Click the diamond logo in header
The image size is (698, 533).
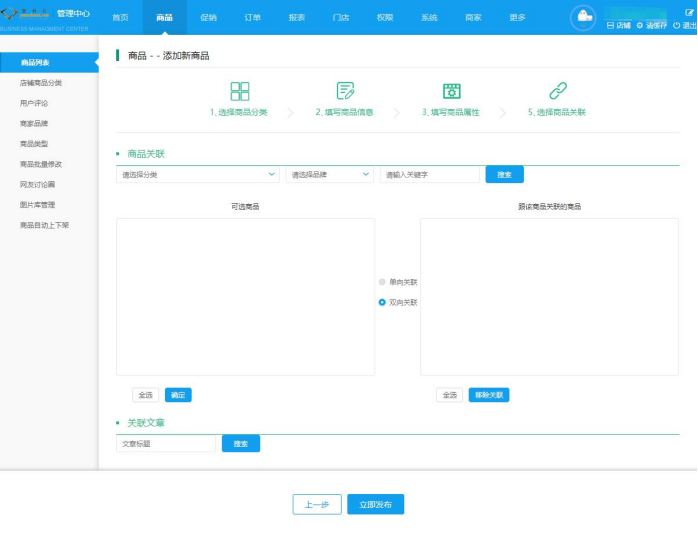pyautogui.click(x=9, y=13)
